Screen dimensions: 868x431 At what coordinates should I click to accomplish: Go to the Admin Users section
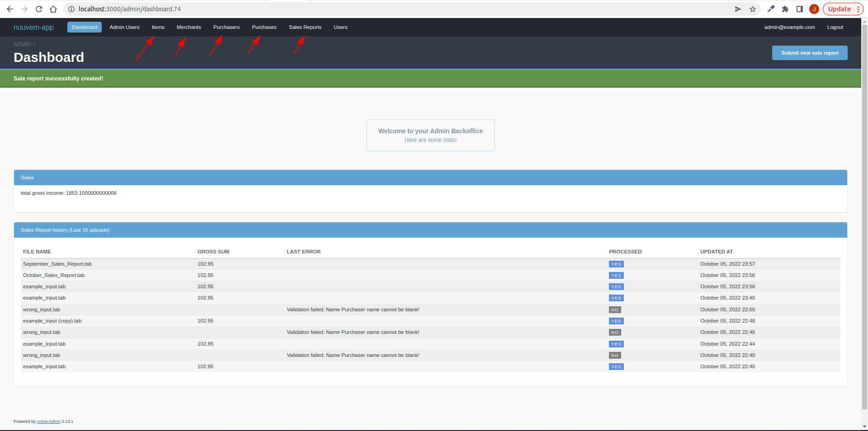(124, 27)
